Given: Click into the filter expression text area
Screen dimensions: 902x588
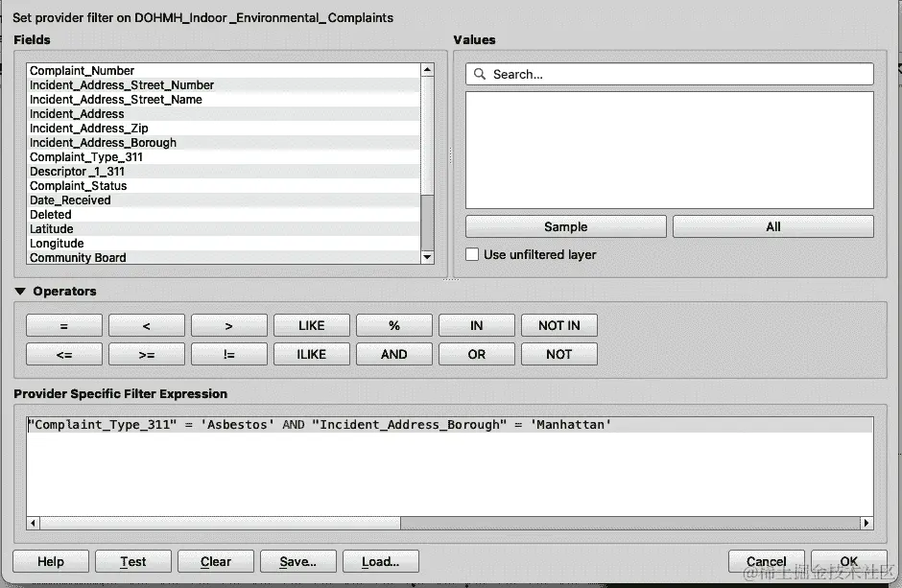Looking at the screenshot, I should pyautogui.click(x=450, y=466).
